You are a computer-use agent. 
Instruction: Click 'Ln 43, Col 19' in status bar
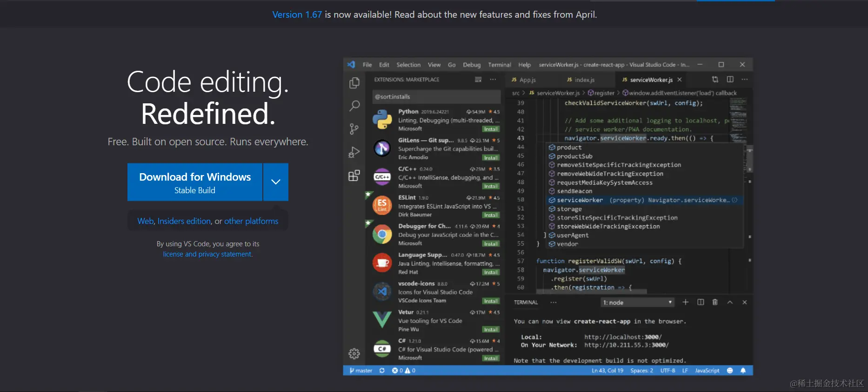(608, 371)
